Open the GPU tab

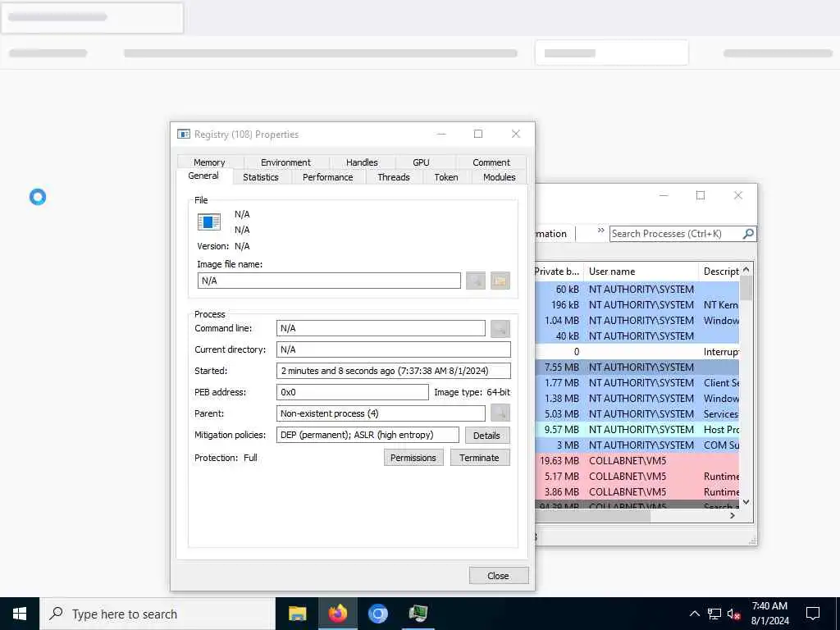click(x=421, y=162)
